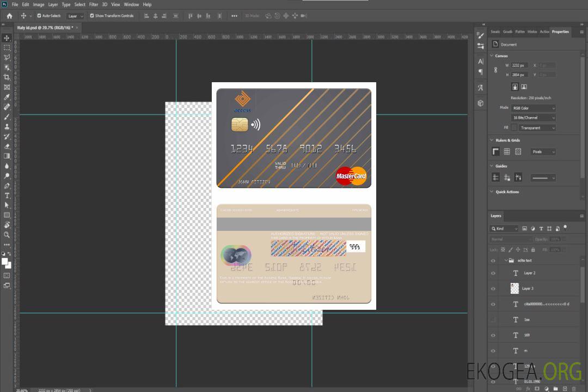Toggle the rulers icon in Rulers & Grids
Screen dimensions: 588x392
pyautogui.click(x=496, y=151)
